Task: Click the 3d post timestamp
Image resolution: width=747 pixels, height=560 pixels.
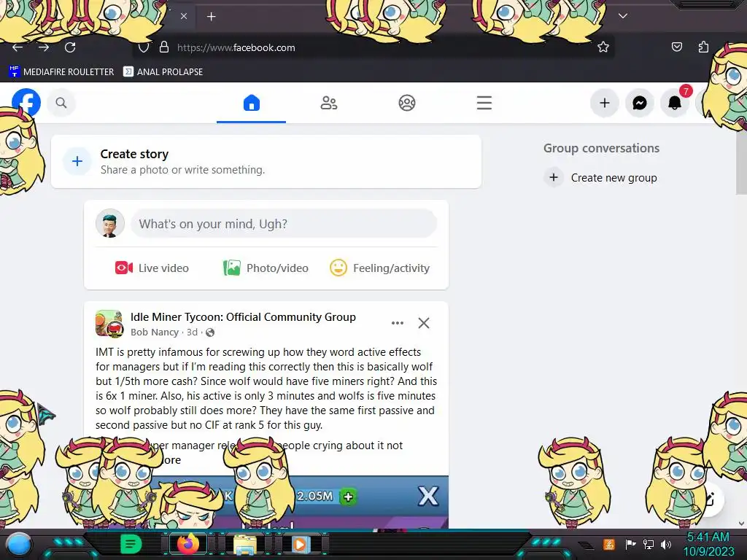Action: pos(192,332)
